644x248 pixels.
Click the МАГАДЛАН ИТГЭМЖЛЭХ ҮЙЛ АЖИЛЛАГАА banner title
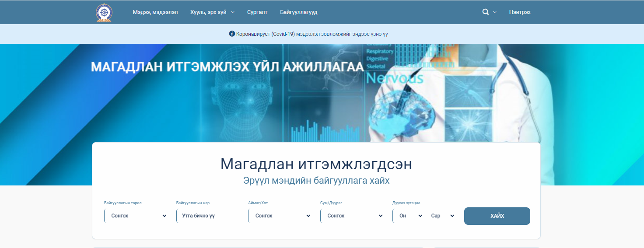[x=227, y=67]
